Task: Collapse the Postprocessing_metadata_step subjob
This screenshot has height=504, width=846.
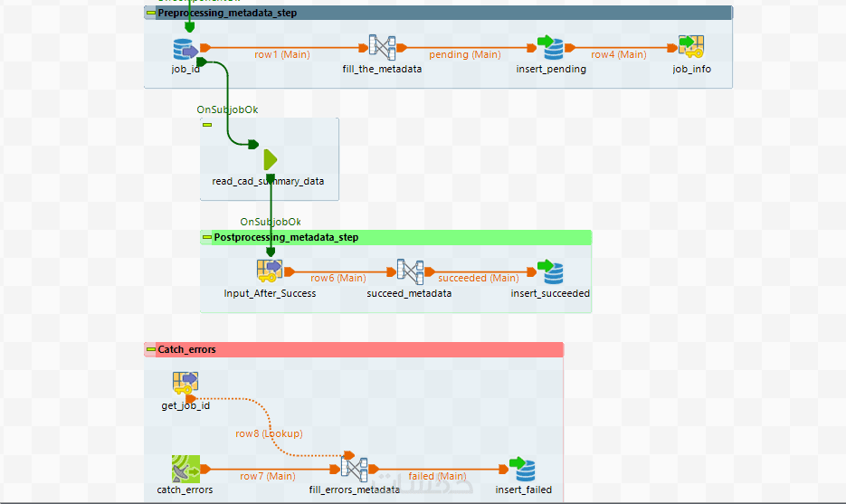Action: pyautogui.click(x=207, y=237)
